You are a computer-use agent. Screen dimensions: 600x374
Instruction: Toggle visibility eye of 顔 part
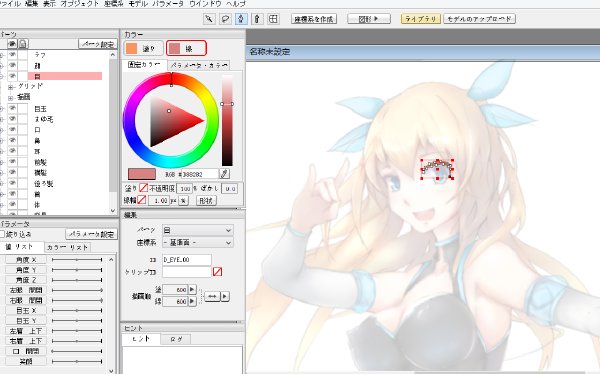point(12,65)
